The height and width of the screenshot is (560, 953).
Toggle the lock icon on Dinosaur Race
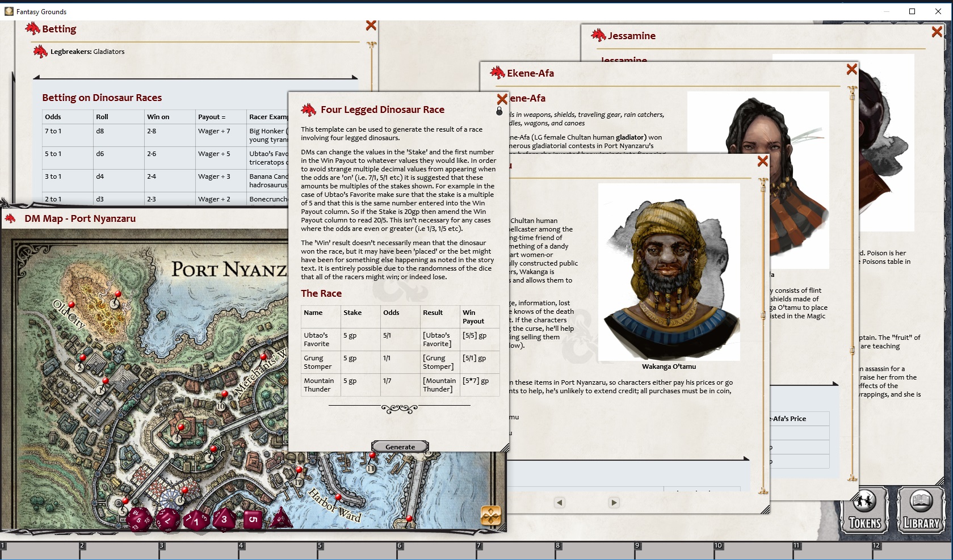click(x=499, y=112)
